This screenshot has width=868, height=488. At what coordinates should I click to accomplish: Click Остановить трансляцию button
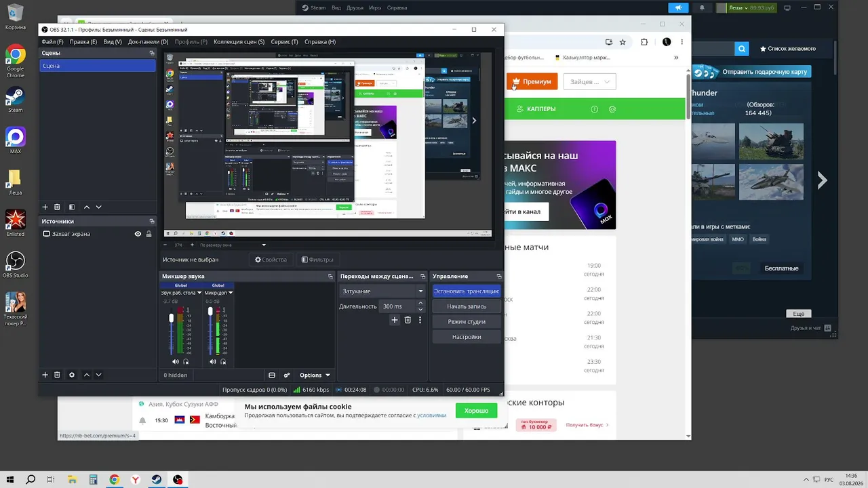click(x=467, y=291)
